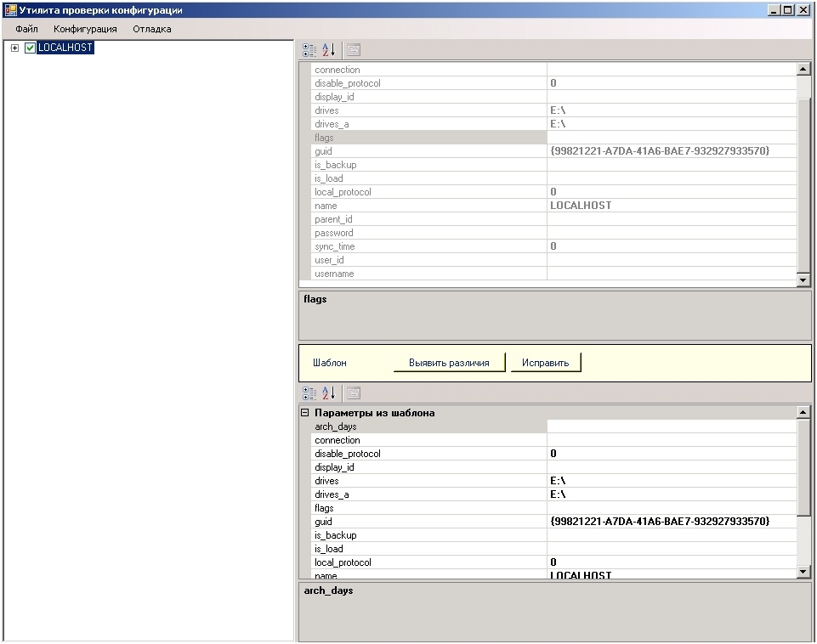Click the 'Выявить различия' button
This screenshot has width=817, height=644.
(x=449, y=363)
